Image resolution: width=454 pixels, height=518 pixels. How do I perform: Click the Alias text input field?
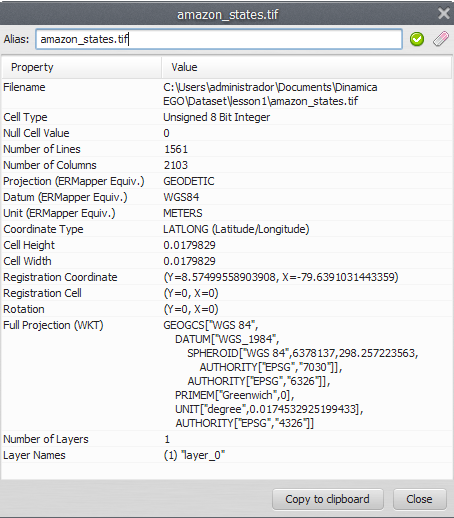pyautogui.click(x=219, y=39)
